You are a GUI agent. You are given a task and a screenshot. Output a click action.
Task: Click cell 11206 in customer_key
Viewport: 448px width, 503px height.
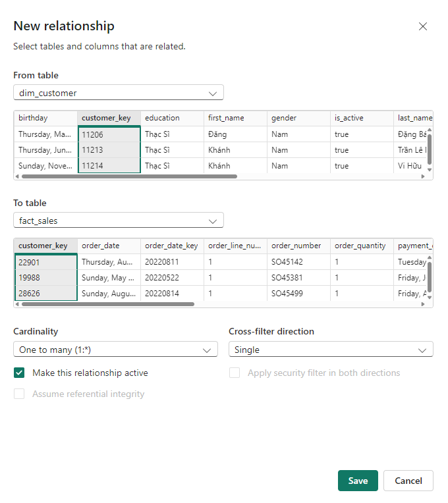pos(109,134)
